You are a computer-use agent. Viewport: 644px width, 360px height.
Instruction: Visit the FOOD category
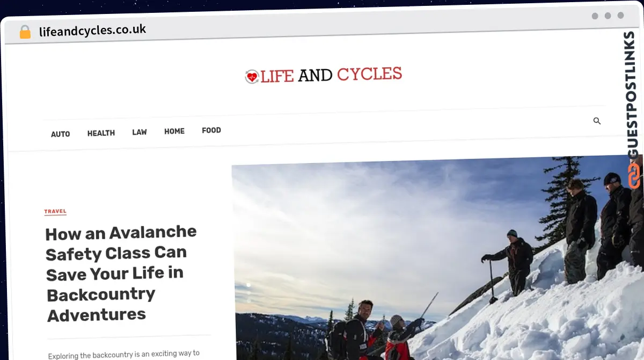(x=211, y=130)
